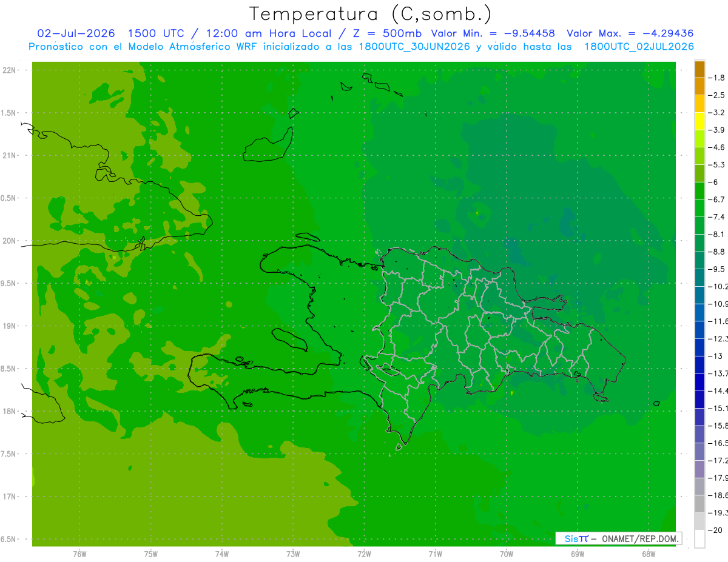Click the "19N" latitude axis label
This screenshot has height=562, width=728.
(x=9, y=326)
